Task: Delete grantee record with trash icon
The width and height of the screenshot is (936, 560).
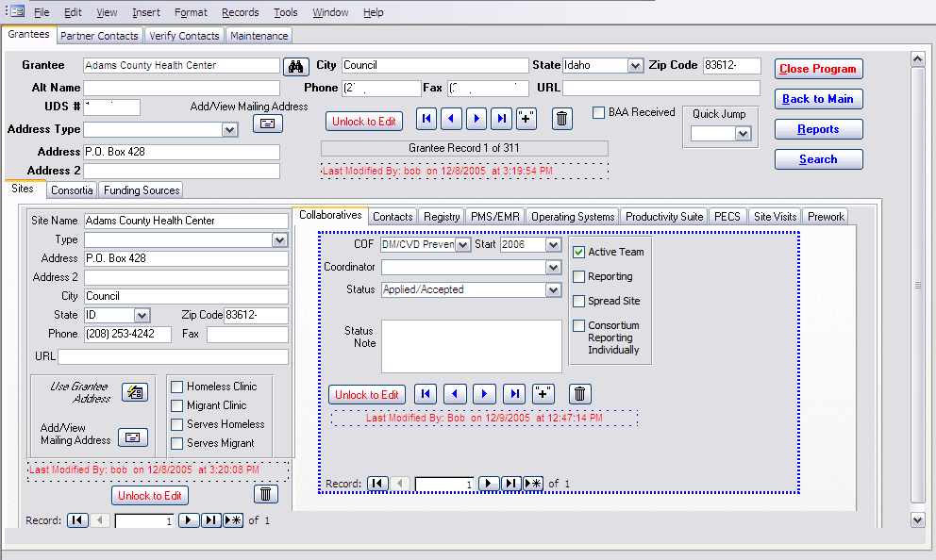Action: [561, 120]
